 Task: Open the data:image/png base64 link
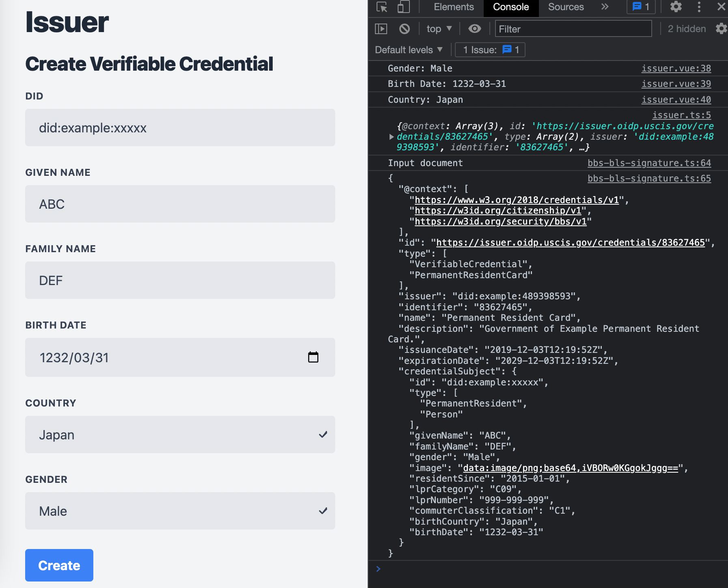pyautogui.click(x=571, y=468)
